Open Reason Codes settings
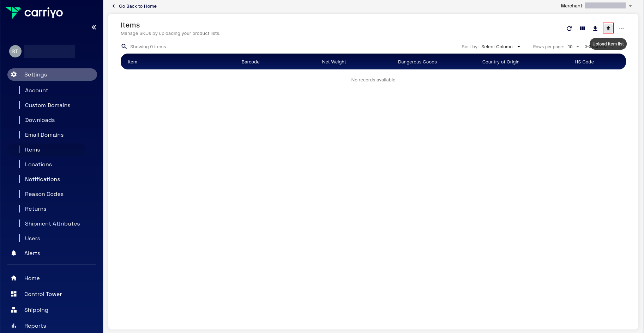This screenshot has width=644, height=333. 44,194
